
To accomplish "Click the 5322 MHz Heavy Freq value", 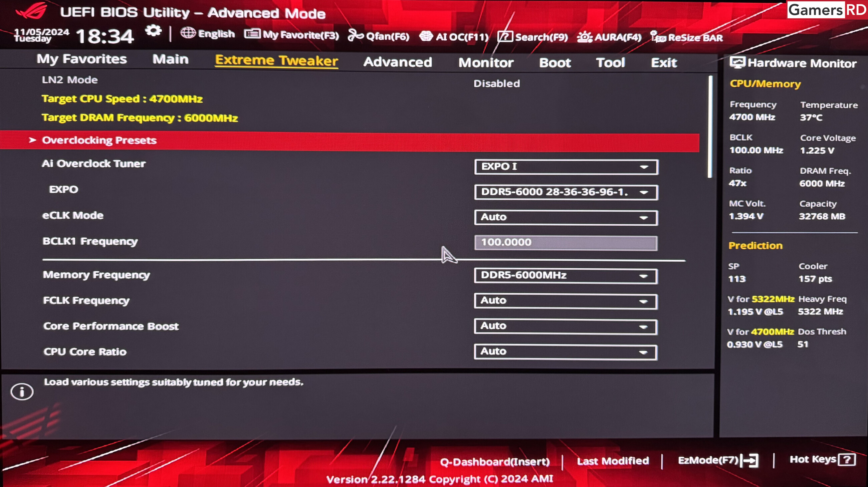I will coord(821,311).
